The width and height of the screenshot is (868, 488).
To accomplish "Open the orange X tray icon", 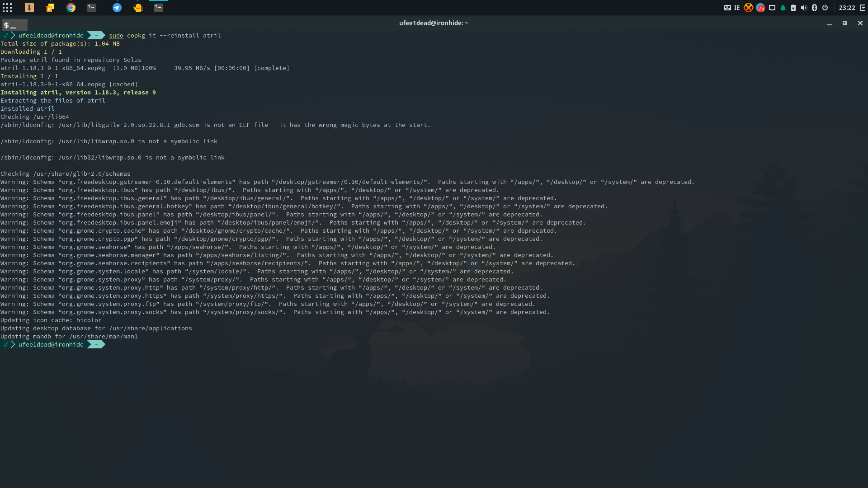I will coord(749,8).
